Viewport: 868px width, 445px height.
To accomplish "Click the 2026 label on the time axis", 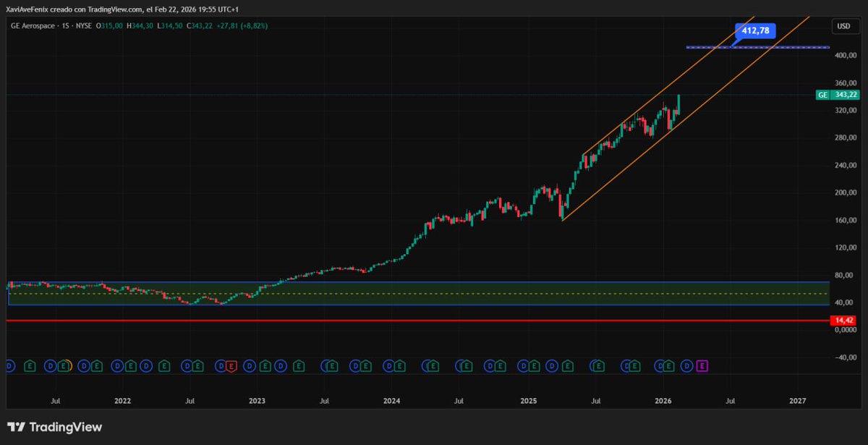I will [663, 399].
